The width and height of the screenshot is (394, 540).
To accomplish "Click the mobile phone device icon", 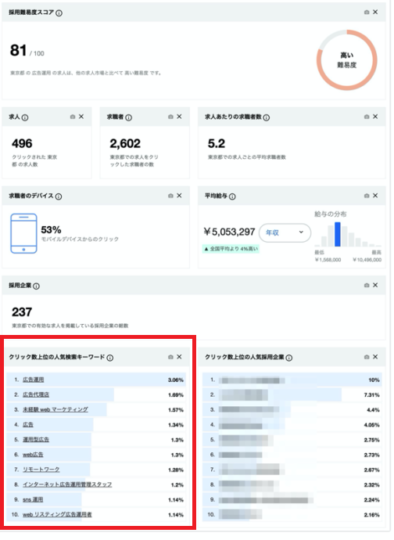I will (x=23, y=233).
